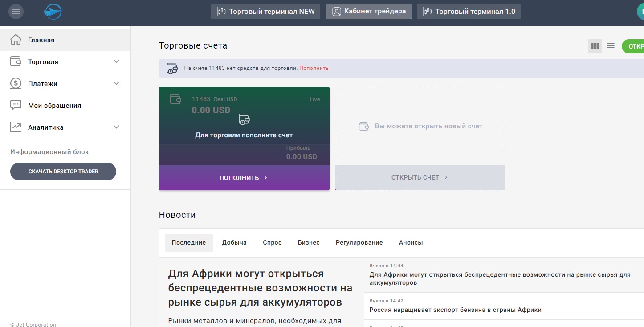
Task: Open the hamburger menu button
Action: (x=16, y=12)
